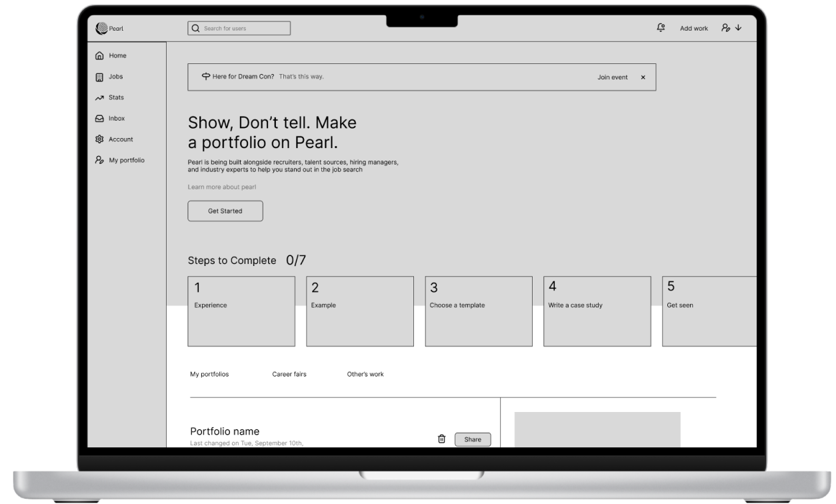Focus the Search for users field
This screenshot has width=836, height=504.
(x=239, y=28)
